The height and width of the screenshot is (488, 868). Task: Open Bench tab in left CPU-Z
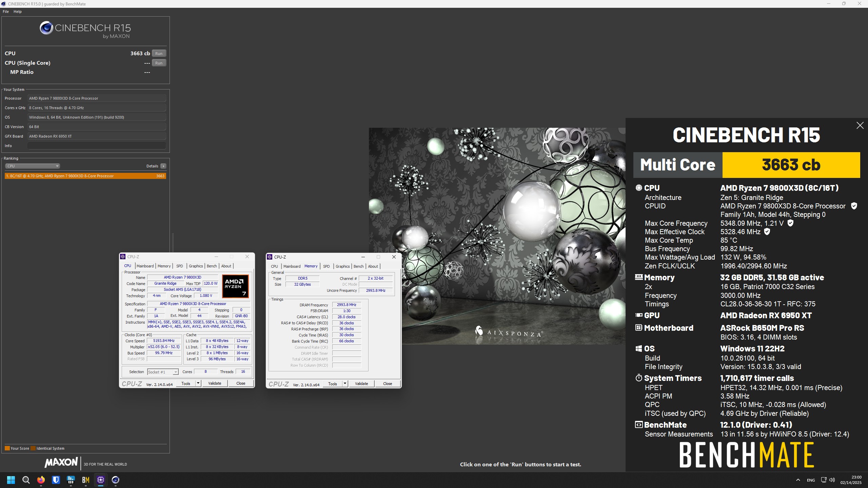[212, 266]
